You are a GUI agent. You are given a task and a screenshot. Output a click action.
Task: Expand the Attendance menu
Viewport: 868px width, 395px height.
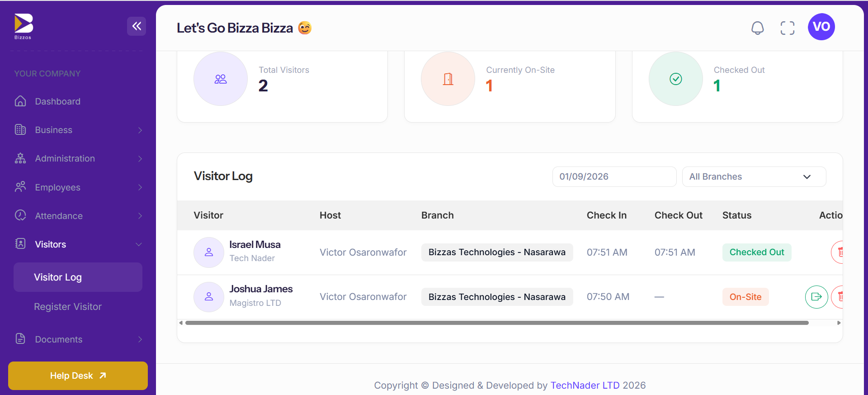[x=78, y=216]
